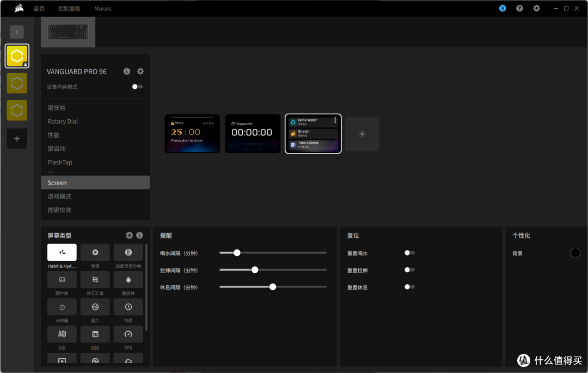
Task: Select the second profile hexagon icon
Action: point(17,83)
